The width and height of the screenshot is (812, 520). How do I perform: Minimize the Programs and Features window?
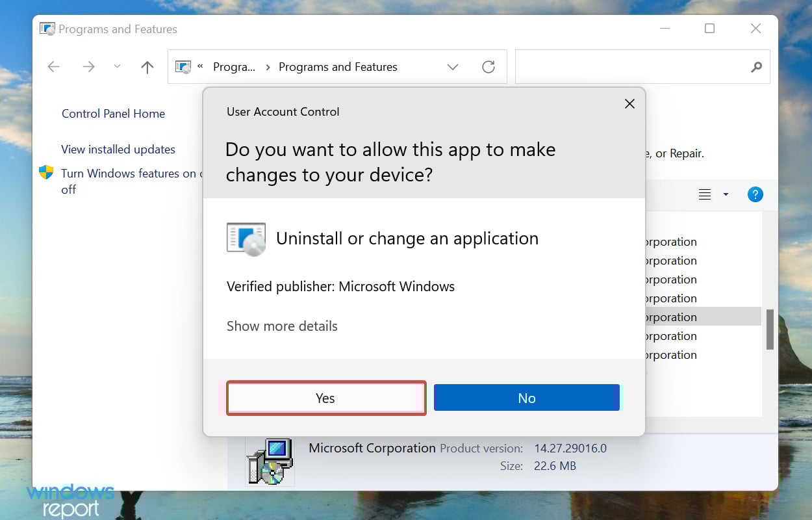(x=665, y=29)
